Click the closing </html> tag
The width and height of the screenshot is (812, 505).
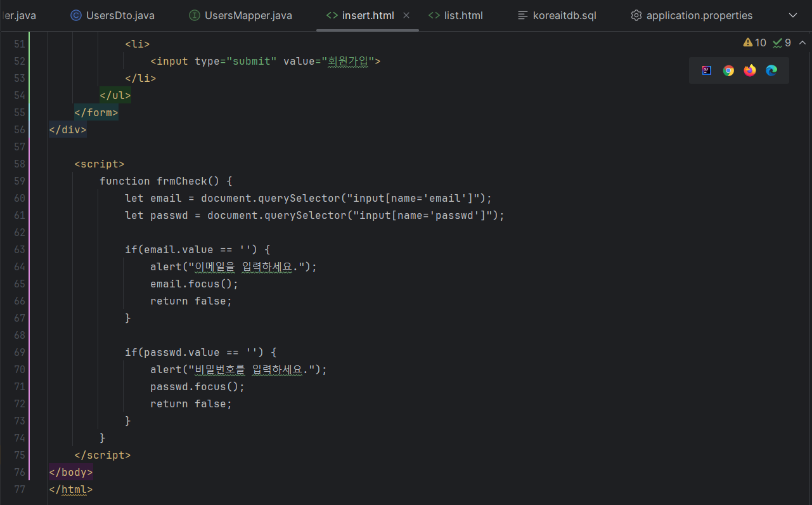71,489
